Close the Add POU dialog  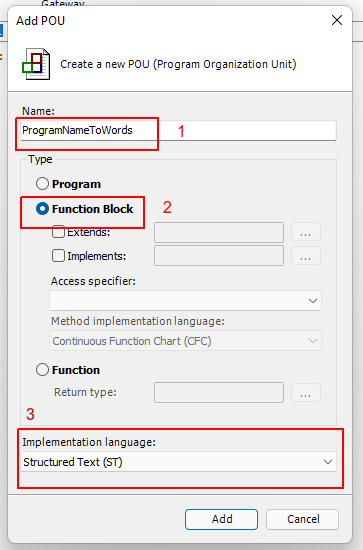point(337,20)
